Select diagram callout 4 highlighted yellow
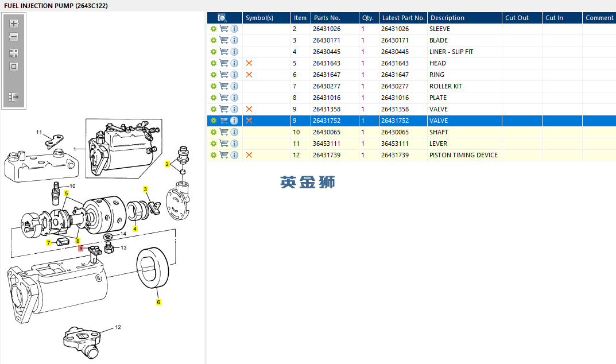Viewport: 616px width, 364px height. (x=135, y=229)
